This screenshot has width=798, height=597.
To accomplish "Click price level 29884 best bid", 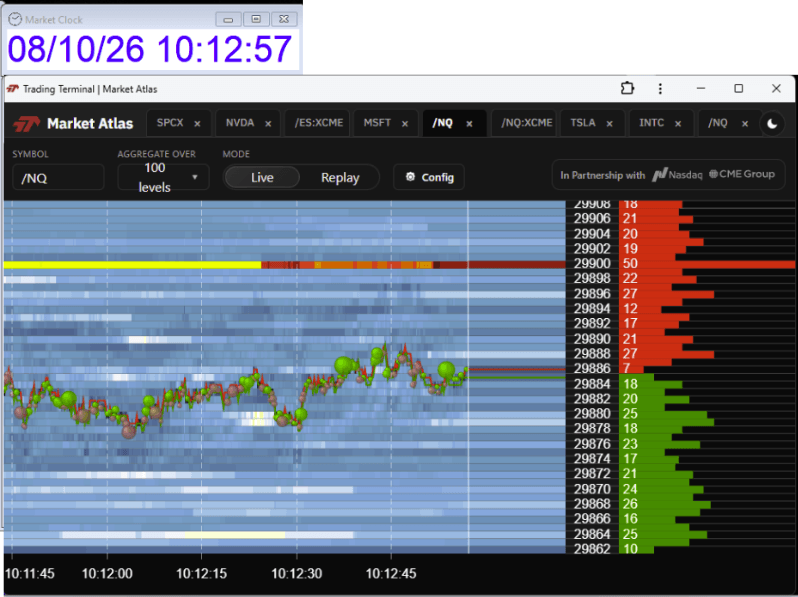I will [592, 384].
